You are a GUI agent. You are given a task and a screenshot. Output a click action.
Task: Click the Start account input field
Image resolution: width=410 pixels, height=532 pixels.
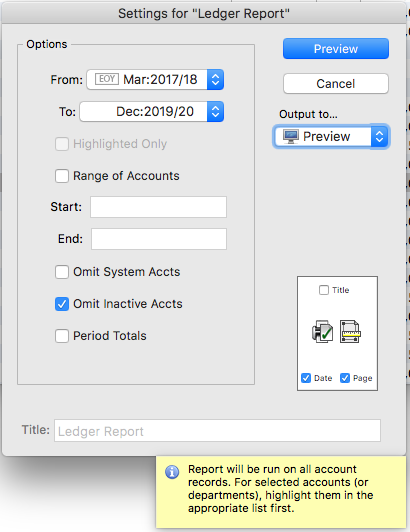(x=158, y=207)
